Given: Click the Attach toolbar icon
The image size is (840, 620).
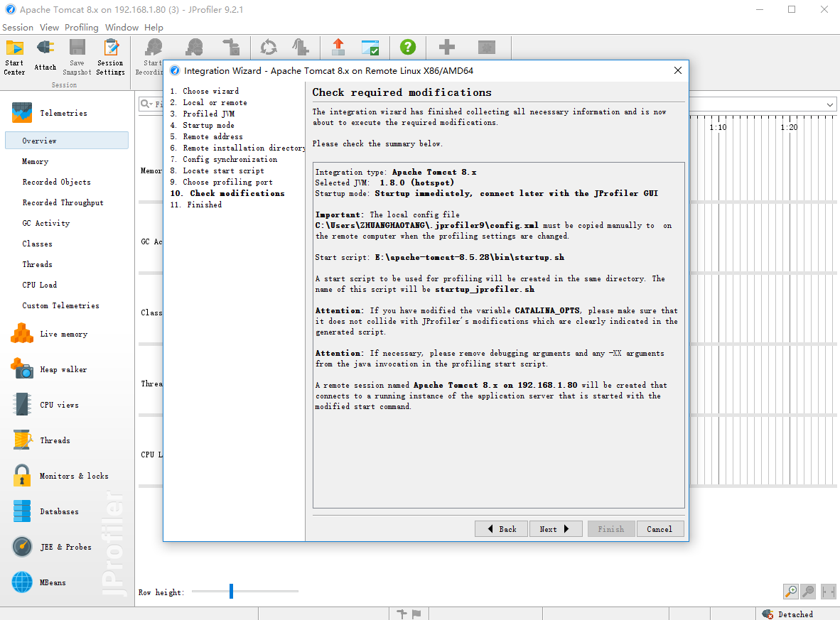Looking at the screenshot, I should [45, 55].
